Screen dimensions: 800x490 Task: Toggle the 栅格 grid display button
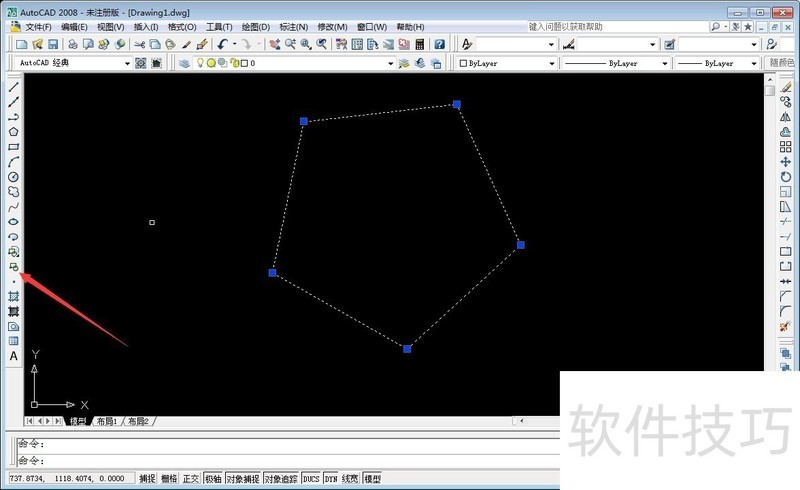pos(169,479)
